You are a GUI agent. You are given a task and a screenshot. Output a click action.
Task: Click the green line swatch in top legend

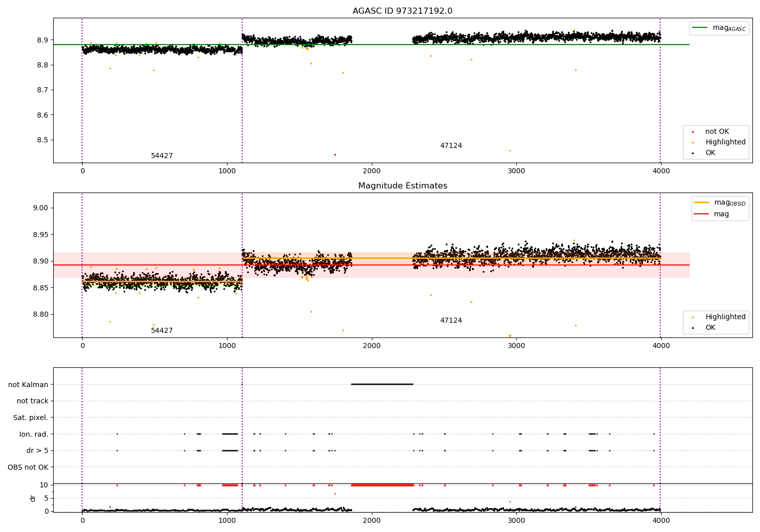(x=700, y=28)
